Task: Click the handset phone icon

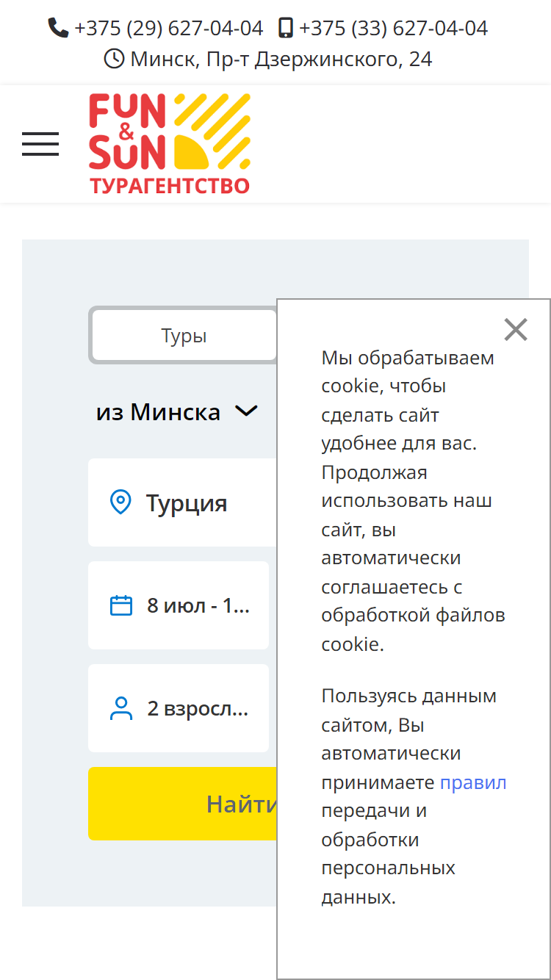Action: (x=58, y=28)
